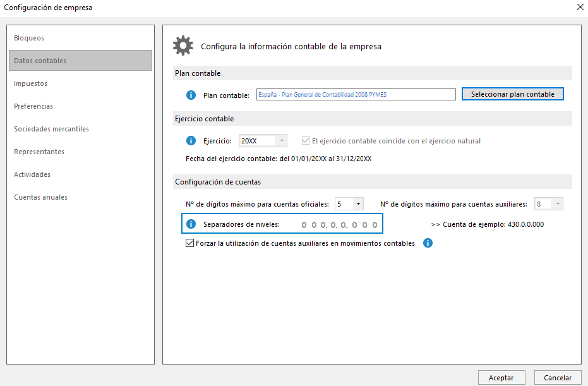Screen dimensions: 588x386
Task: Click the Aceptar button
Action: [501, 378]
